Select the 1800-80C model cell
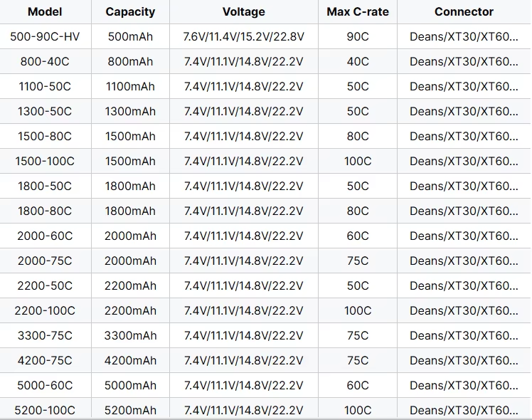This screenshot has width=532, height=420. (x=46, y=211)
